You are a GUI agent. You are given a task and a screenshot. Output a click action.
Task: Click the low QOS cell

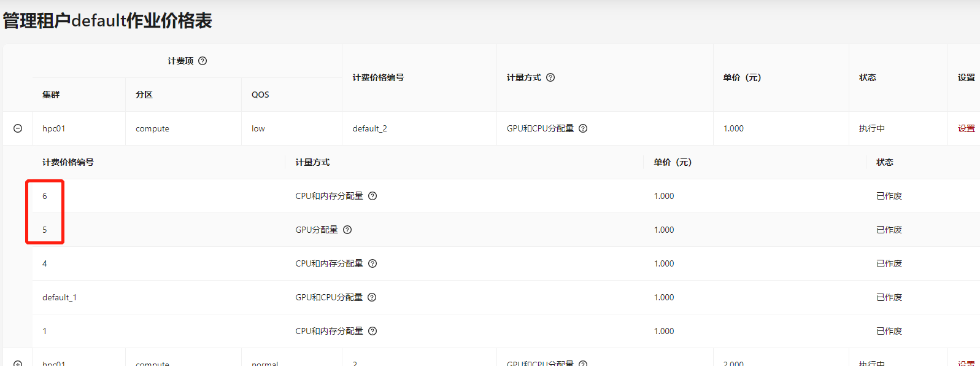(258, 128)
